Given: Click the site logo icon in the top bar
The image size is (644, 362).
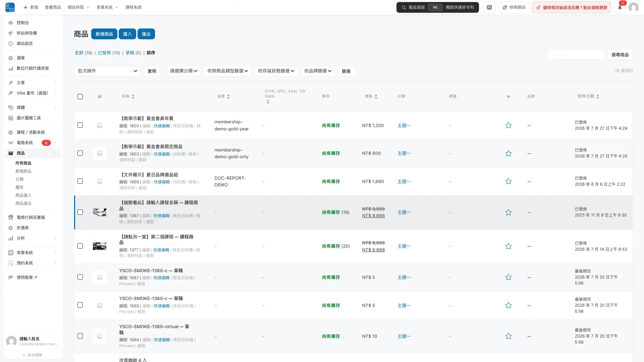Looking at the screenshot, I should tap(10, 7).
